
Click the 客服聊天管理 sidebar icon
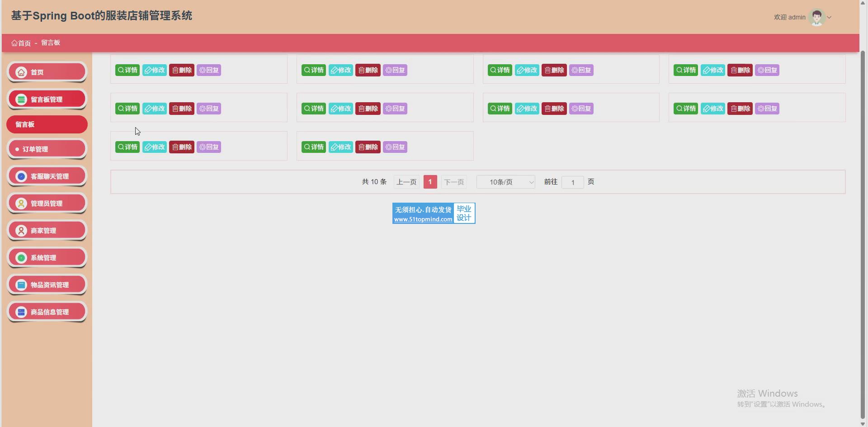click(21, 176)
